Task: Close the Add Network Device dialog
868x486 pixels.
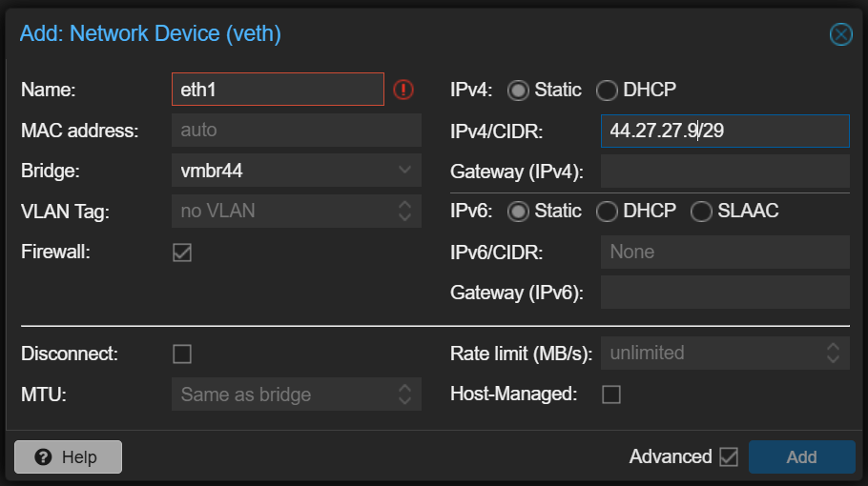Action: [x=840, y=35]
